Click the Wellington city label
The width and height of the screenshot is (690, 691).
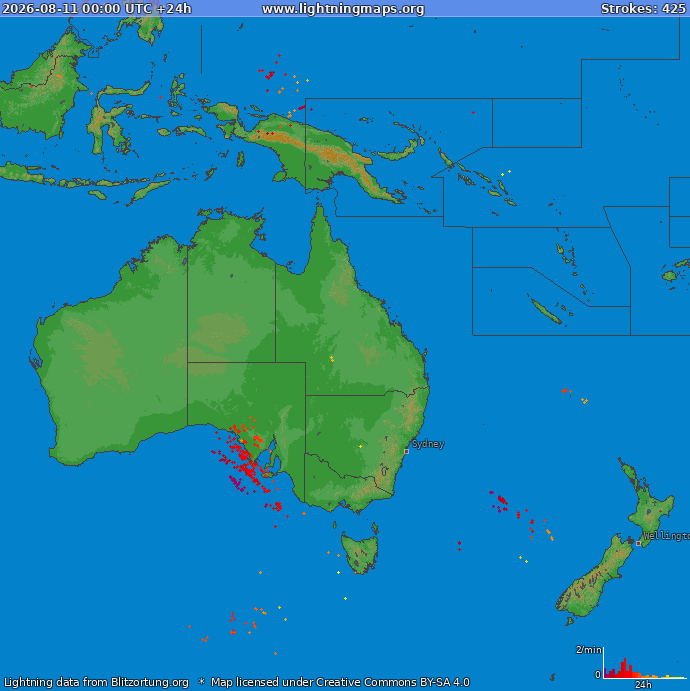coord(666,536)
